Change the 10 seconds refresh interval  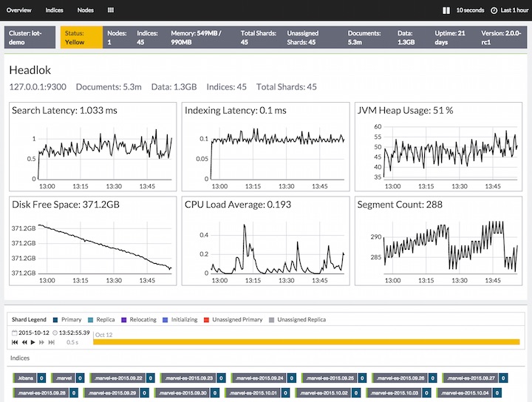point(470,10)
